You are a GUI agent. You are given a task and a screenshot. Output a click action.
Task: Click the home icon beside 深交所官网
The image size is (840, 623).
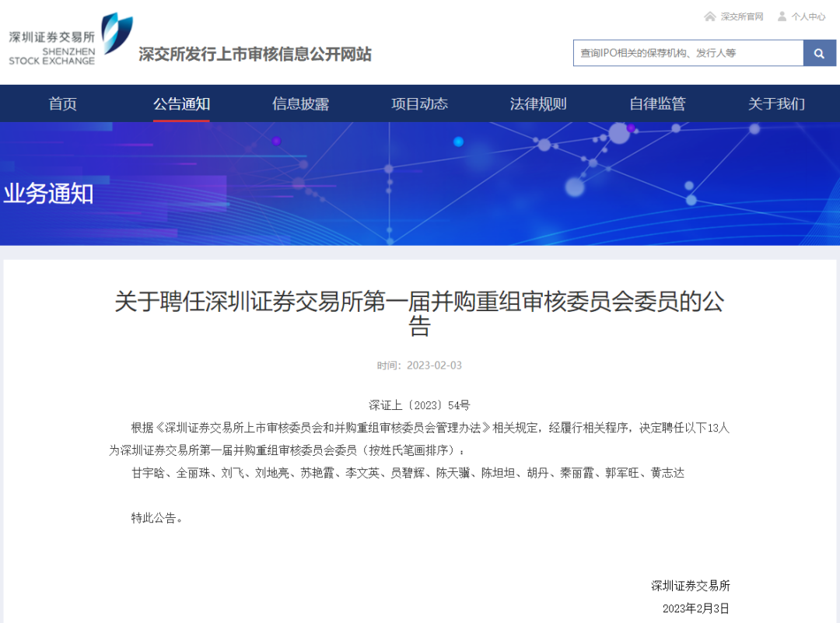(710, 16)
